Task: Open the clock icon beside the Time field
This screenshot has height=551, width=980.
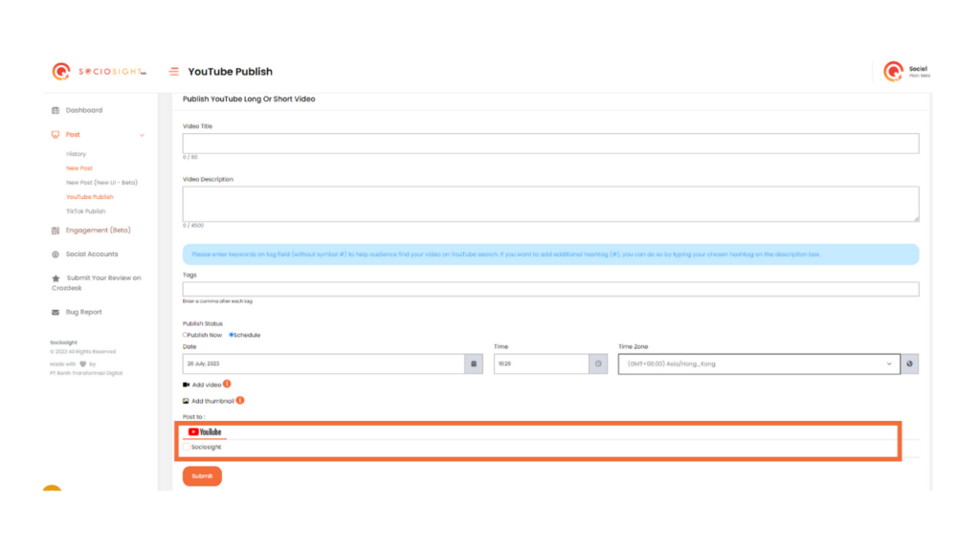Action: [x=598, y=364]
